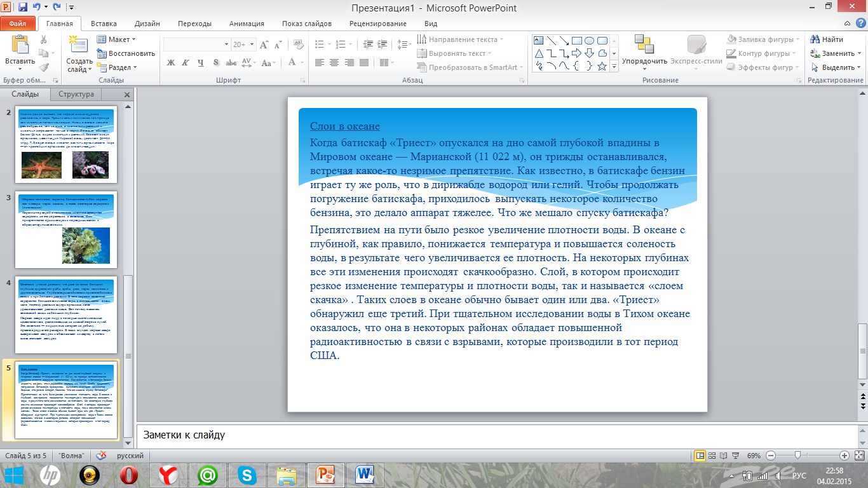Redo the last action
The width and height of the screenshot is (868, 488).
[57, 8]
